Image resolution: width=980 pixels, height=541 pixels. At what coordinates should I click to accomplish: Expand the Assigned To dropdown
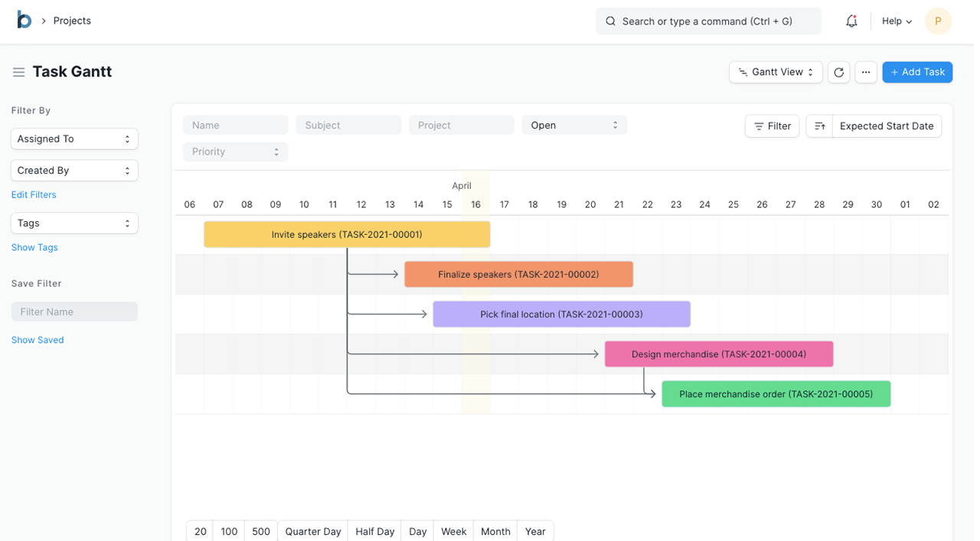(x=74, y=139)
